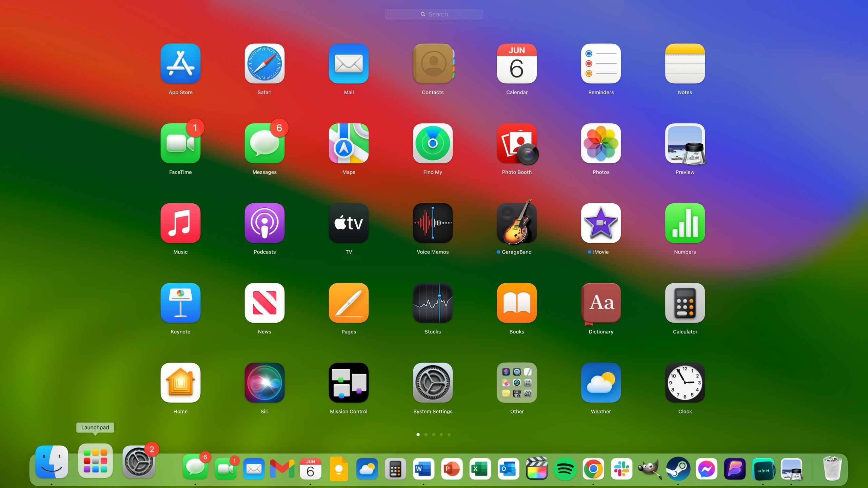The image size is (868, 488).
Task: Launch Messenger from the Dock
Action: 706,469
